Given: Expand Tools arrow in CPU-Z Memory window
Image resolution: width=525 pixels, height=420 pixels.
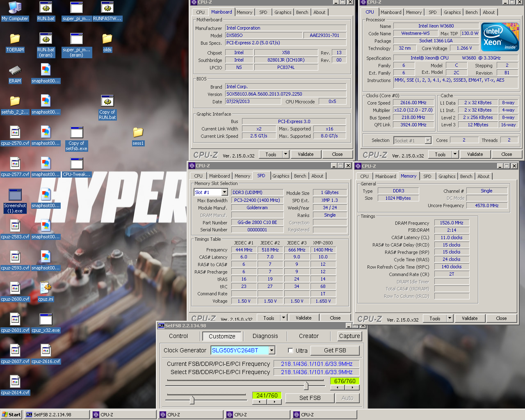Looking at the screenshot, I should click(450, 318).
